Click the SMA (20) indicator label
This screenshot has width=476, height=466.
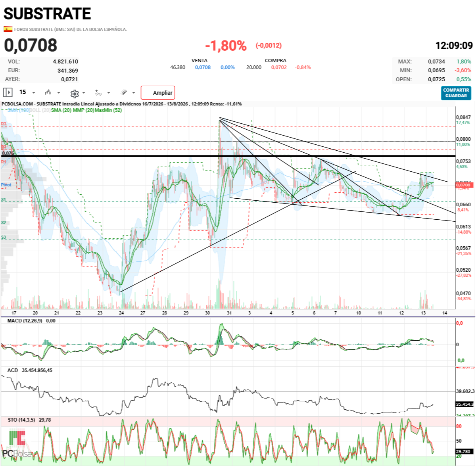61,110
